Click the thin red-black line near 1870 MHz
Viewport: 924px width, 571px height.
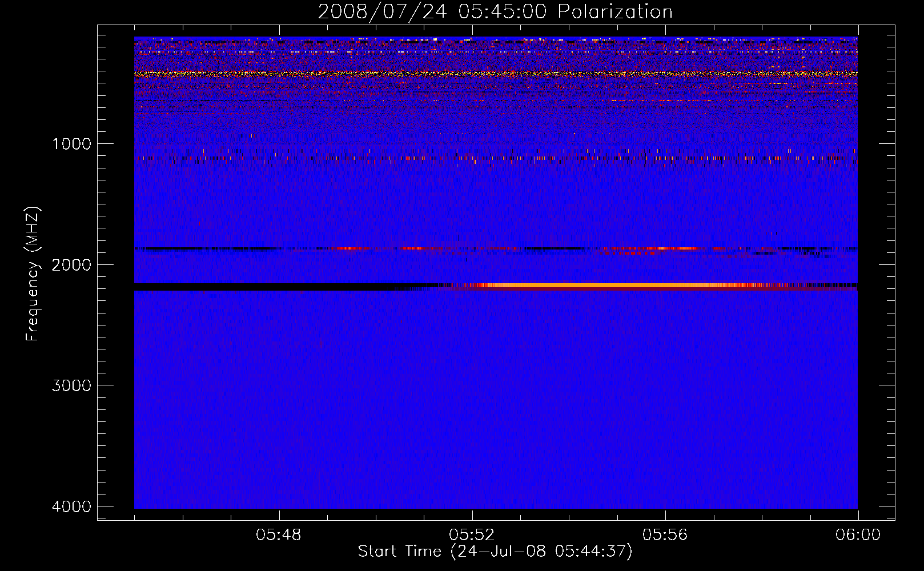point(496,249)
